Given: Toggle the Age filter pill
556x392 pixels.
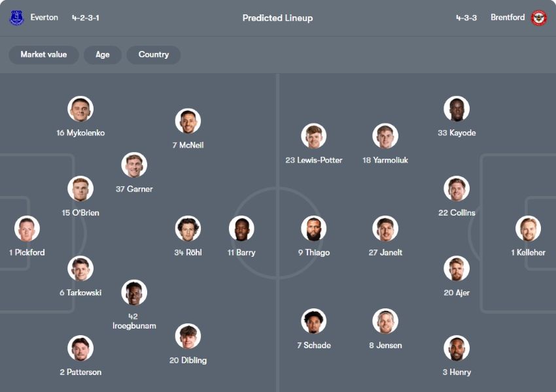Looking at the screenshot, I should 103,55.
